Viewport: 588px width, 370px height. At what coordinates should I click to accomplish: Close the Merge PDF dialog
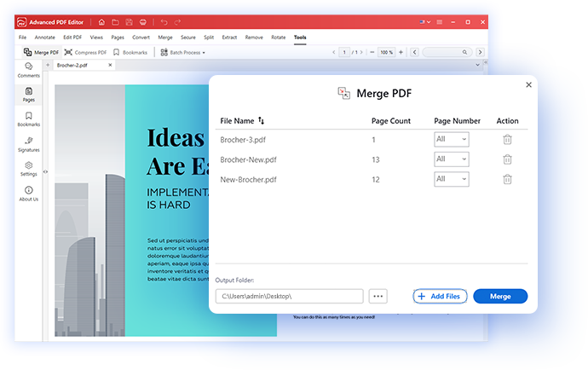pyautogui.click(x=528, y=84)
